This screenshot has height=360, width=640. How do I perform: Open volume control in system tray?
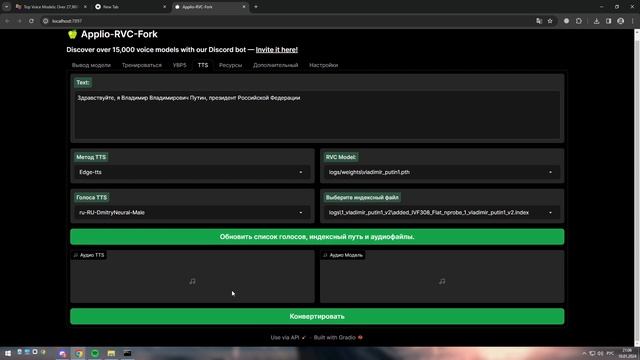point(600,353)
